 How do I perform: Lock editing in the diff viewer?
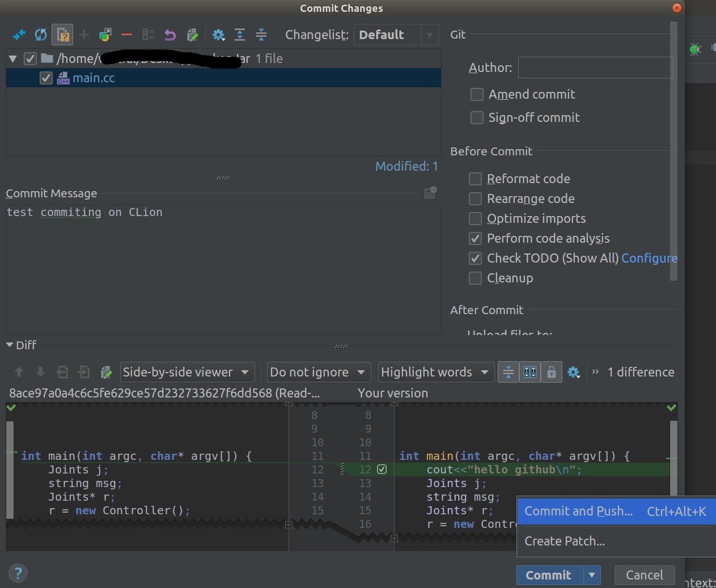click(552, 371)
